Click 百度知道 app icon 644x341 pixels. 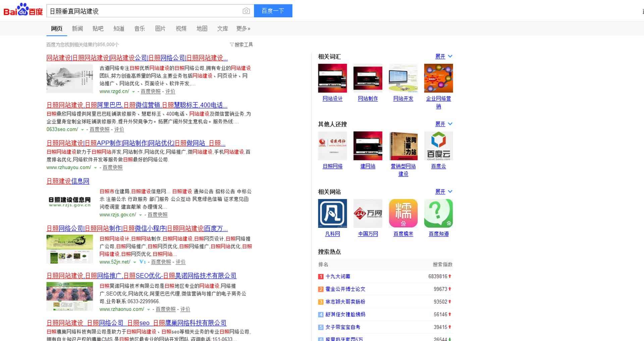pos(439,213)
